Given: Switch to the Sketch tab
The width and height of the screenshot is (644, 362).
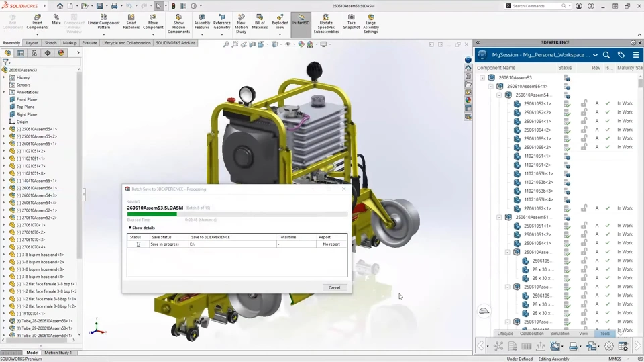Looking at the screenshot, I should coord(50,43).
